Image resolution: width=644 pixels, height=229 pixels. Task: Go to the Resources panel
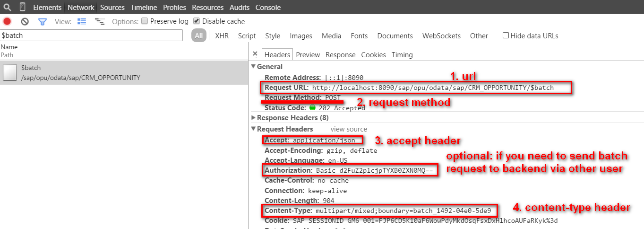click(208, 8)
